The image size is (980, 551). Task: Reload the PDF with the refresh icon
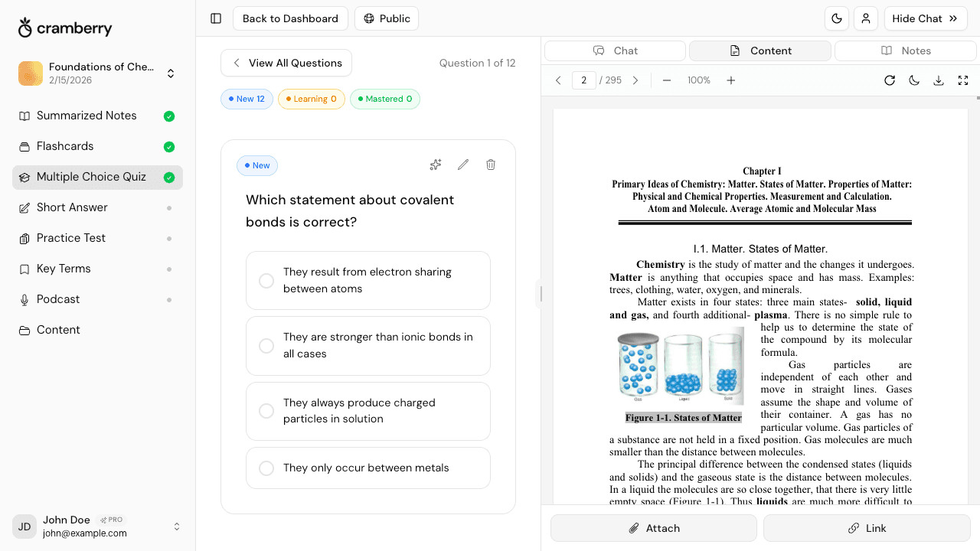(x=890, y=80)
